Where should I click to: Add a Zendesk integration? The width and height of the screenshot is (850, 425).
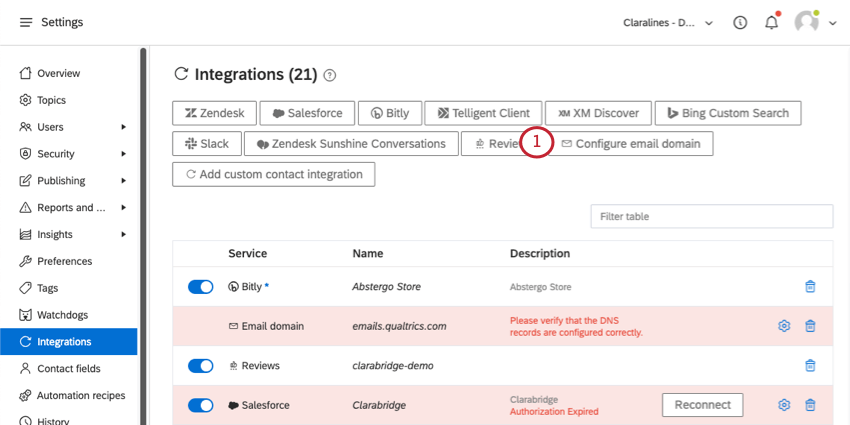[214, 113]
